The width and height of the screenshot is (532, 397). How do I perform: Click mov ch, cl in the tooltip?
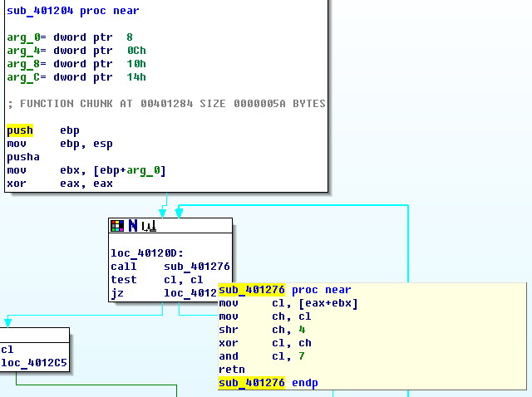point(265,316)
